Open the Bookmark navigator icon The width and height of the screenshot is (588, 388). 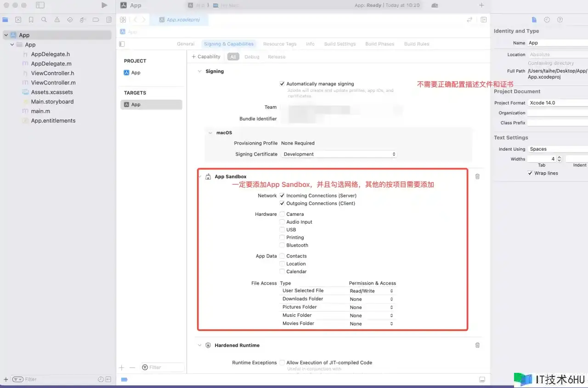(31, 20)
